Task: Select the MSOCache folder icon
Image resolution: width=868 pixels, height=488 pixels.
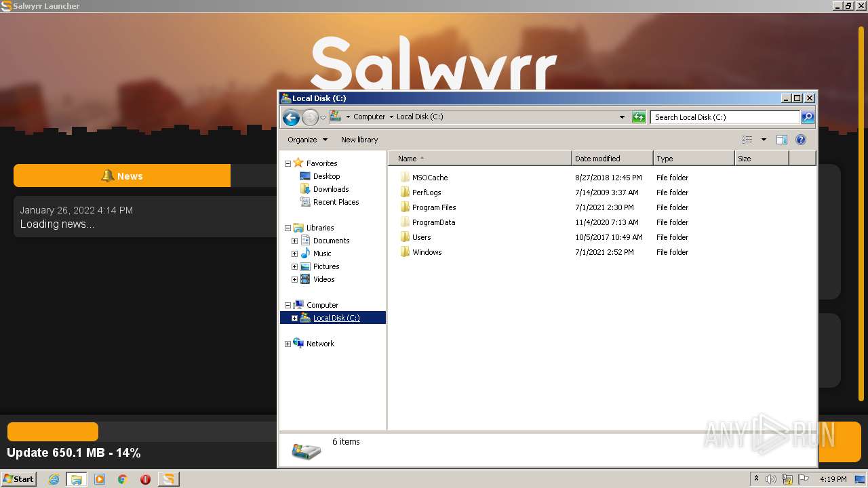Action: coord(405,178)
